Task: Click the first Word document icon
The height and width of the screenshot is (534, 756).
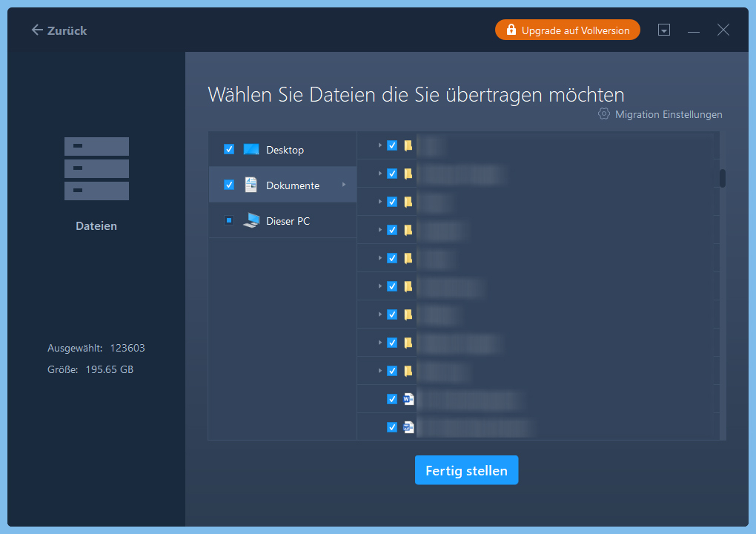Action: [408, 399]
